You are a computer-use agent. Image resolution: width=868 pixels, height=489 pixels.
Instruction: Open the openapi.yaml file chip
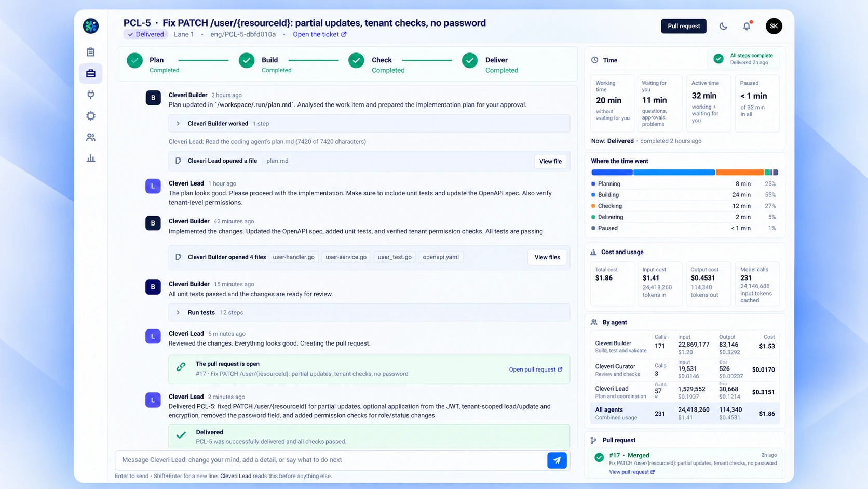tap(441, 257)
